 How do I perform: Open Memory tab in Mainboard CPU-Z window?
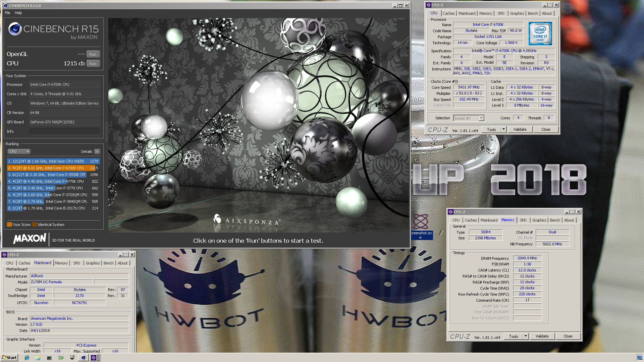coord(61,263)
